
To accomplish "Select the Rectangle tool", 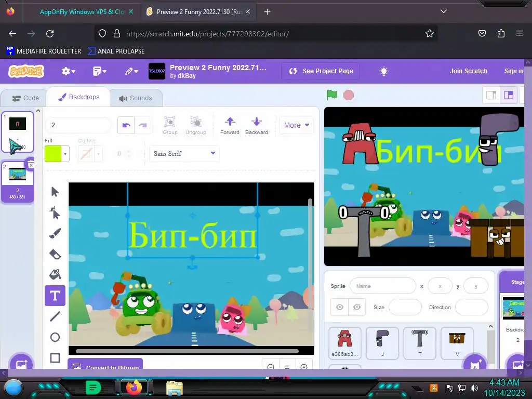I will pyautogui.click(x=55, y=358).
